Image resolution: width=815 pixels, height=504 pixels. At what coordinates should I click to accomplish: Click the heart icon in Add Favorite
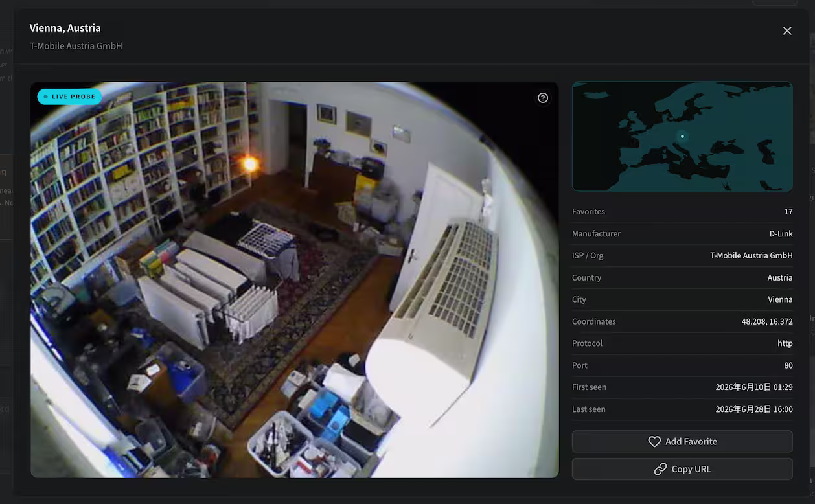(654, 441)
